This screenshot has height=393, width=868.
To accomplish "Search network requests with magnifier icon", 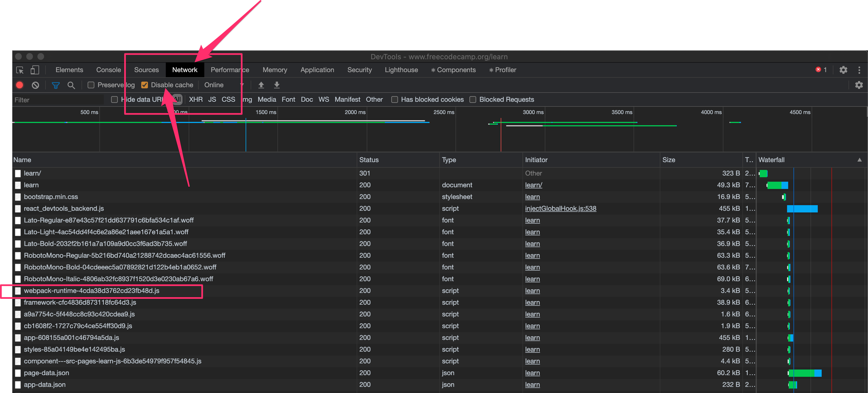I will tap(71, 85).
